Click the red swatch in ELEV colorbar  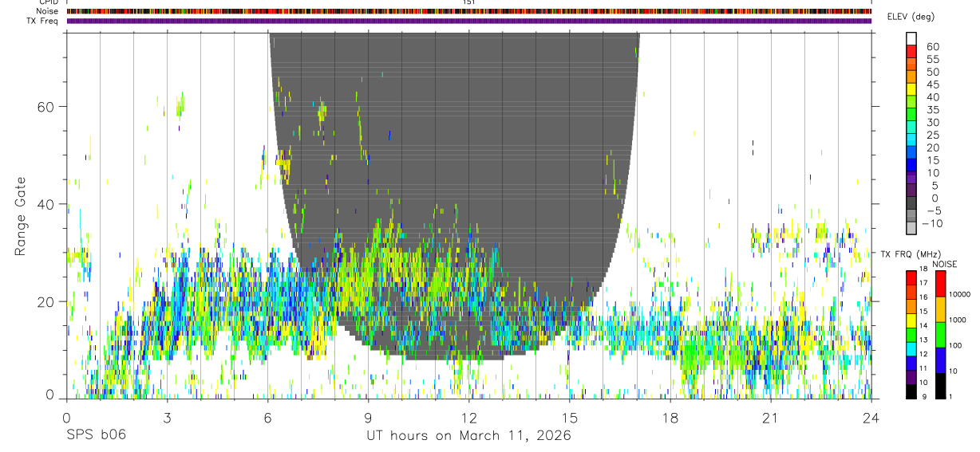tap(911, 51)
